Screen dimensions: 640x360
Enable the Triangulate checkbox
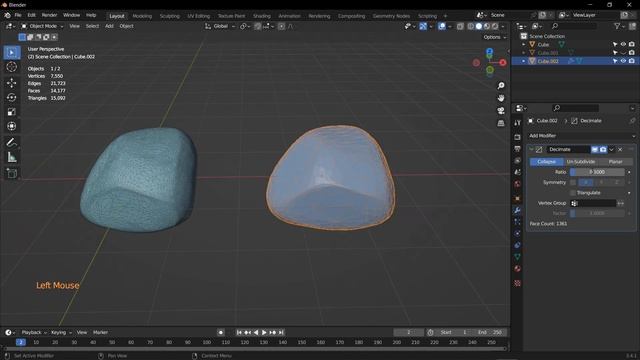pos(573,193)
